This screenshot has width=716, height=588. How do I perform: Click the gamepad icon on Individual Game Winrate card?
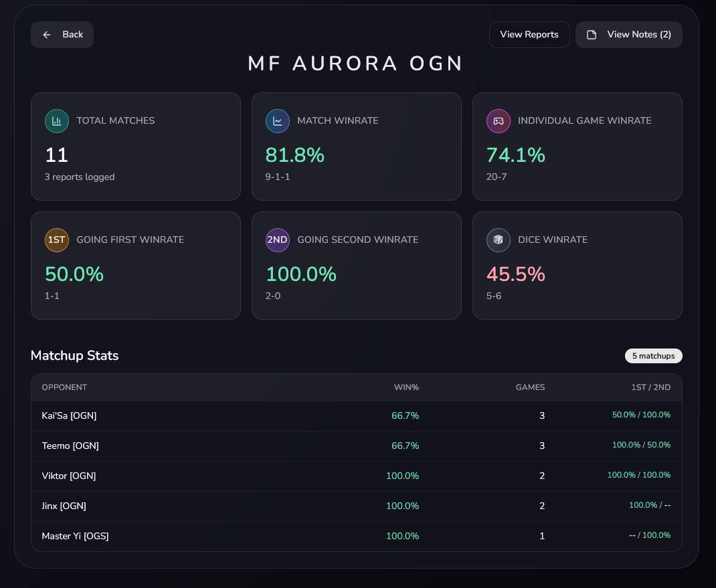click(498, 120)
